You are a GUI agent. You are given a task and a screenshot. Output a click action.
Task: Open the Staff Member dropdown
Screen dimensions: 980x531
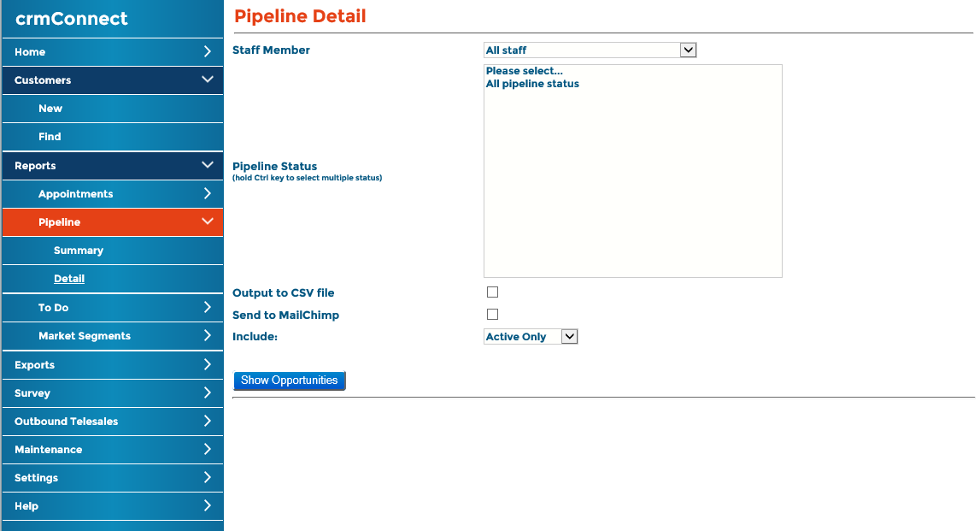coord(590,50)
